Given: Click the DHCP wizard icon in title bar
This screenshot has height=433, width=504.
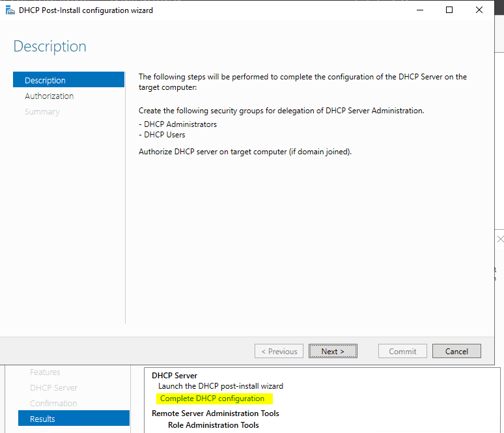Looking at the screenshot, I should (x=10, y=10).
